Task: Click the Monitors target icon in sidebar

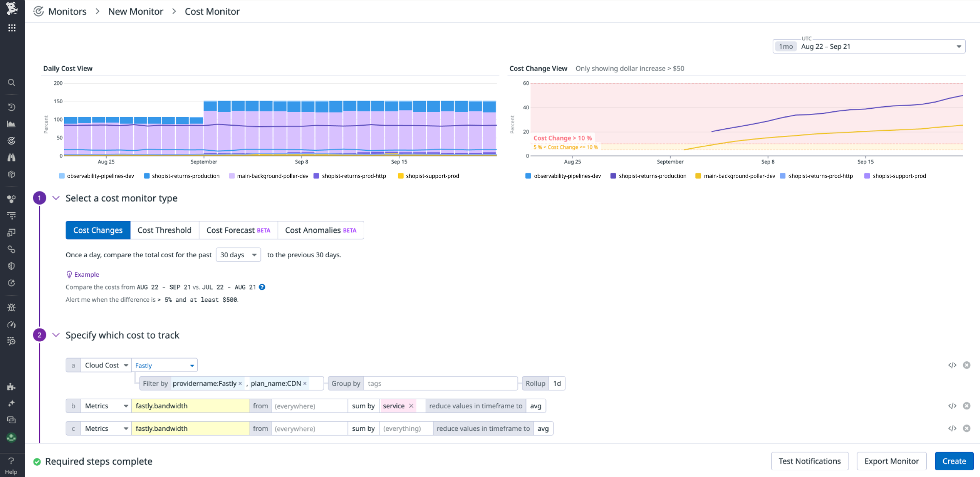Action: tap(11, 140)
